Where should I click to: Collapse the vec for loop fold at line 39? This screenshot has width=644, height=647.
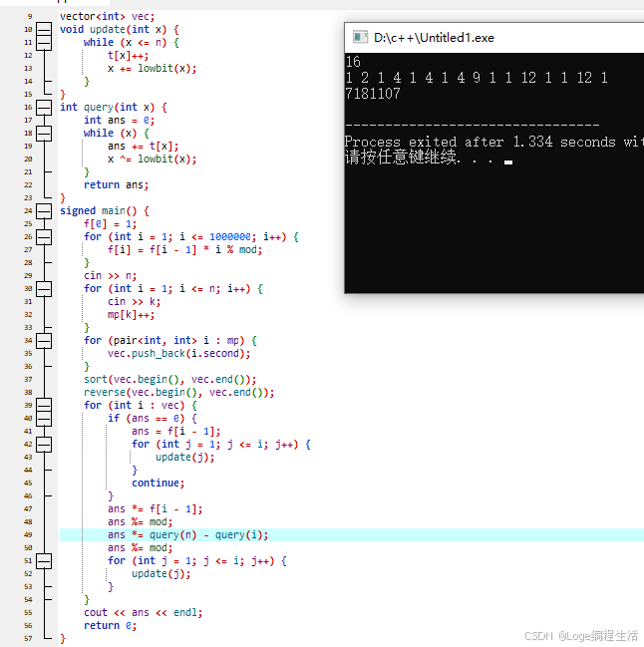(44, 405)
